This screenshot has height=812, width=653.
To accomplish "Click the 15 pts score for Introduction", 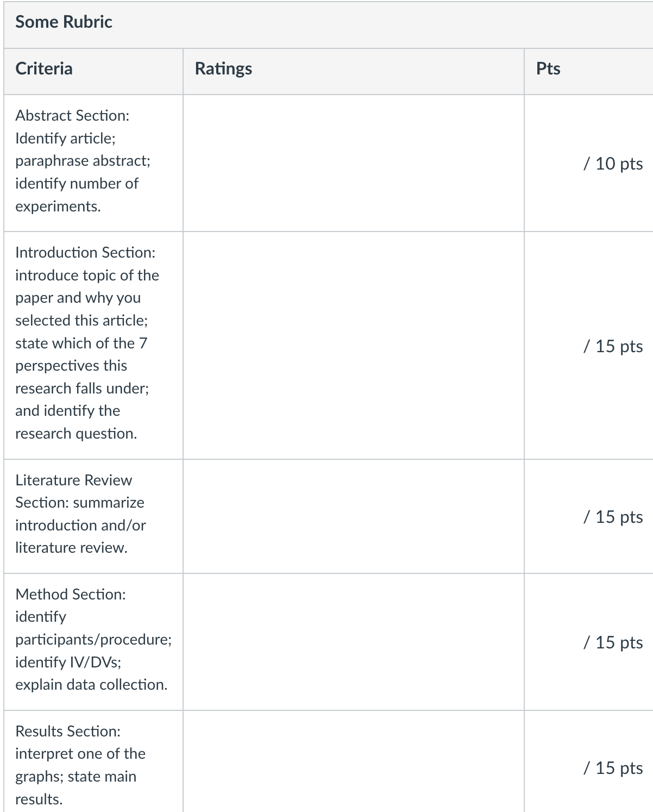I will [613, 346].
